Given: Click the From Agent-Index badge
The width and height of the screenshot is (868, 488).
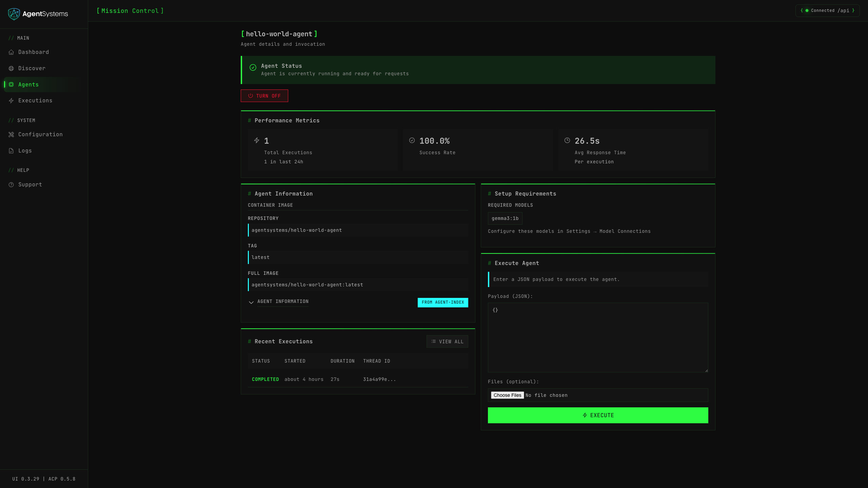Looking at the screenshot, I should click(442, 302).
